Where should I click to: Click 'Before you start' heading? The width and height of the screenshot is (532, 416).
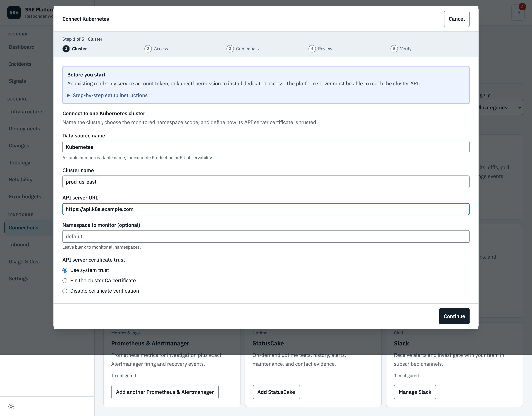pos(86,74)
